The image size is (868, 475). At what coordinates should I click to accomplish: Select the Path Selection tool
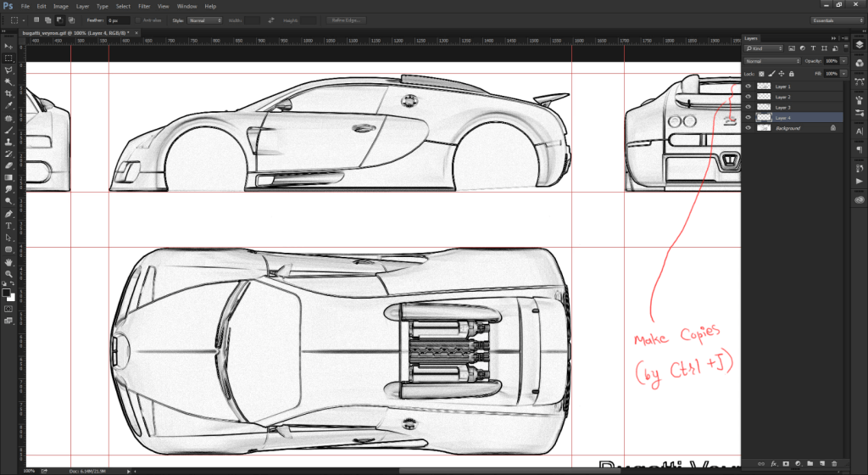tap(8, 237)
